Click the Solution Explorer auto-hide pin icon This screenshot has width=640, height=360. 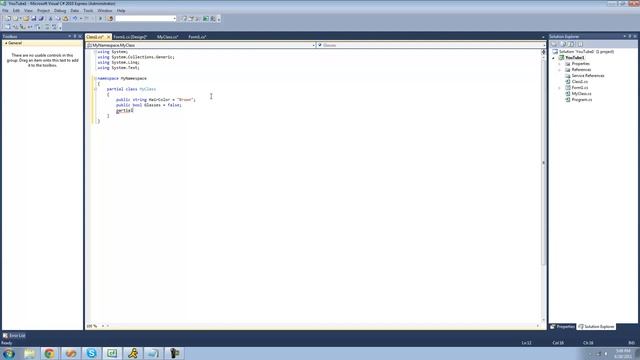[x=630, y=36]
